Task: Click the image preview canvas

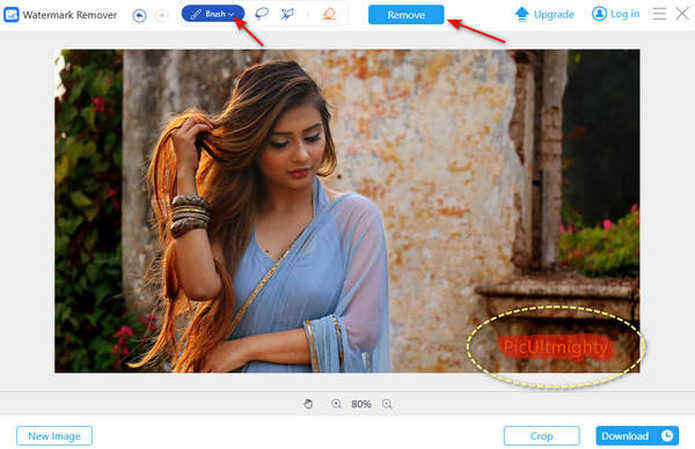Action: [x=347, y=211]
